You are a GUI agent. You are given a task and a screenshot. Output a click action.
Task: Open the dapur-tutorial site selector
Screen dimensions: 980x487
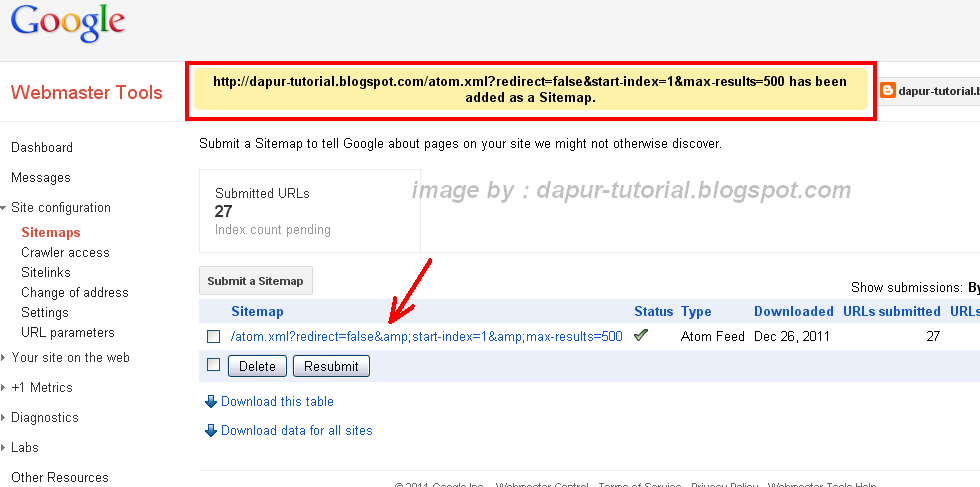(929, 91)
